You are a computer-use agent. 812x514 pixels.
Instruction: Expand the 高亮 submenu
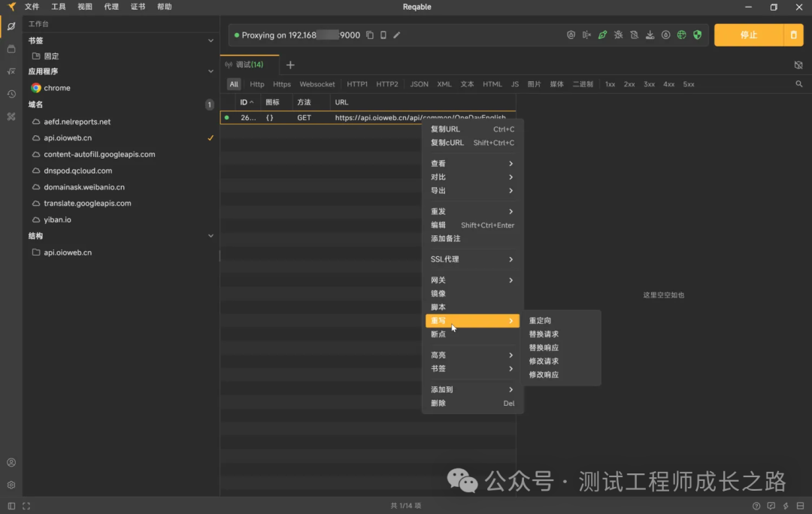point(472,355)
